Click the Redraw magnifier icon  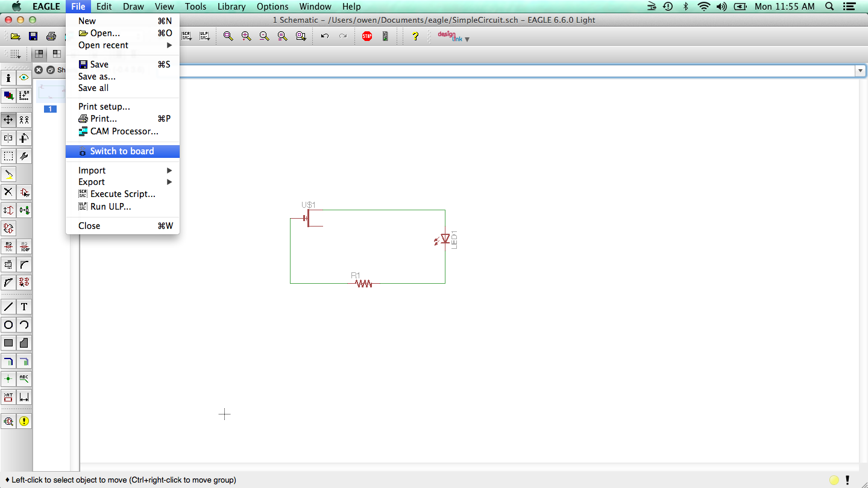point(282,36)
